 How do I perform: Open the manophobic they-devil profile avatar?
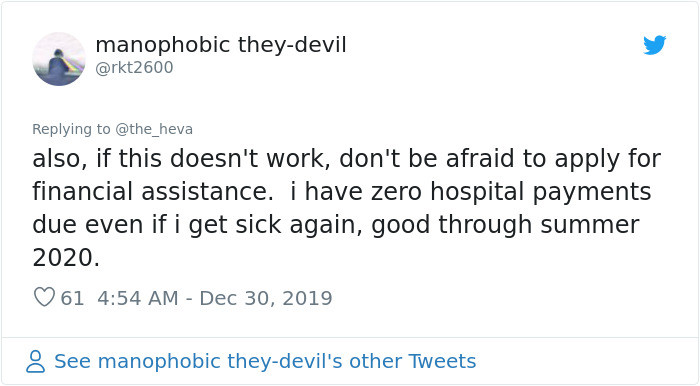coord(58,58)
